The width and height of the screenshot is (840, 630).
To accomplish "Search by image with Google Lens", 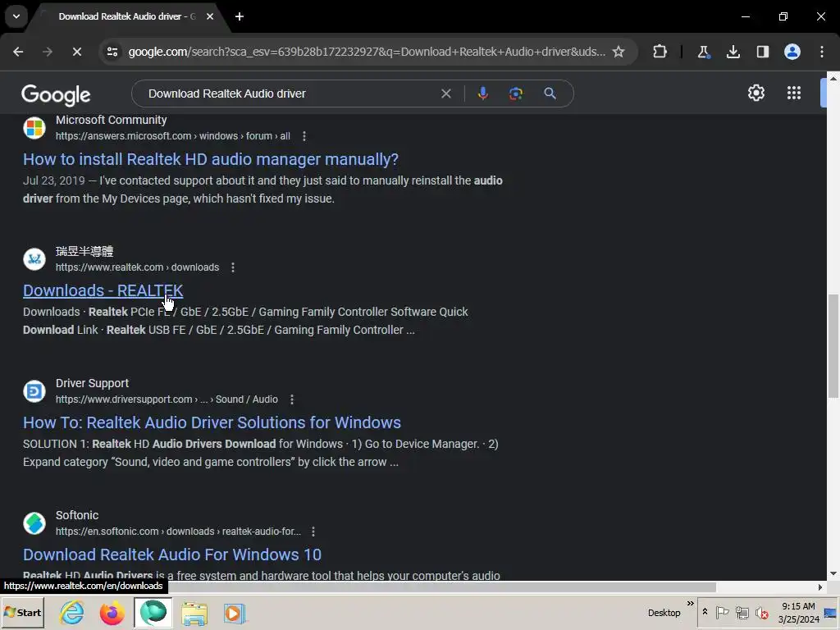I will tap(516, 94).
